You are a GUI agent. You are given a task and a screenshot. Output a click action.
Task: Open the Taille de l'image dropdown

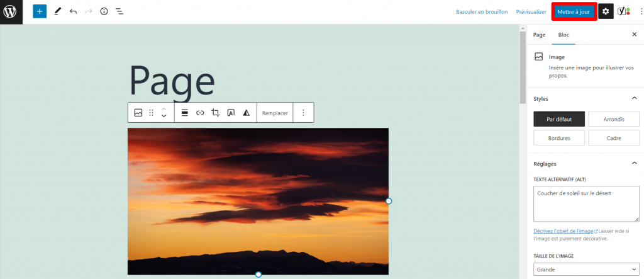coord(586,270)
